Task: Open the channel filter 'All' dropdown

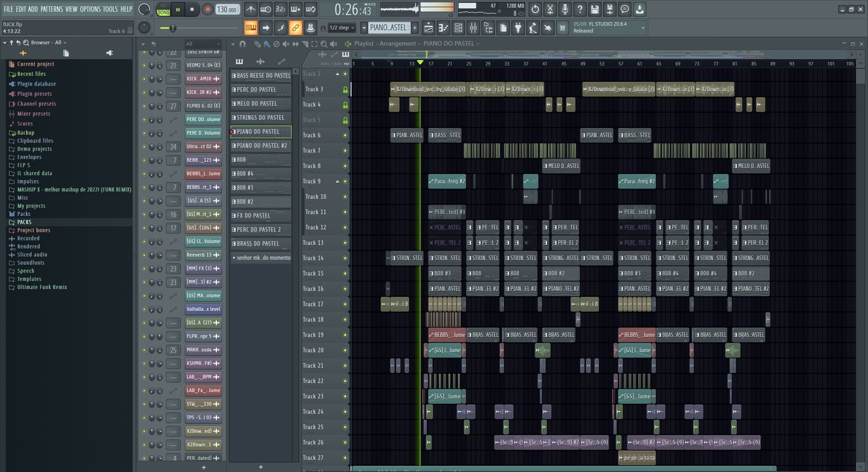Action: point(202,44)
